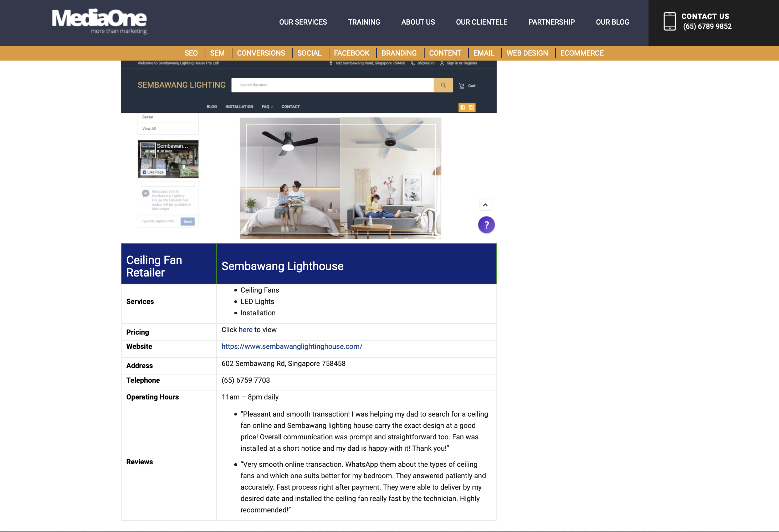The height and width of the screenshot is (532, 779).
Task: Click the phone icon beside Contact Us
Action: point(670,21)
